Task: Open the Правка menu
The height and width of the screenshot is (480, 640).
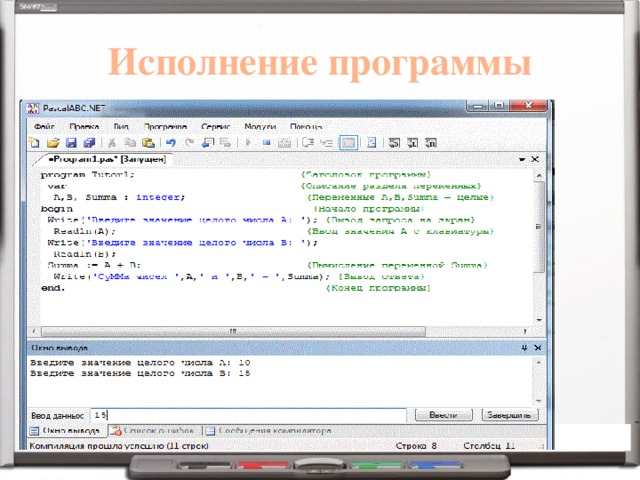Action: point(84,127)
